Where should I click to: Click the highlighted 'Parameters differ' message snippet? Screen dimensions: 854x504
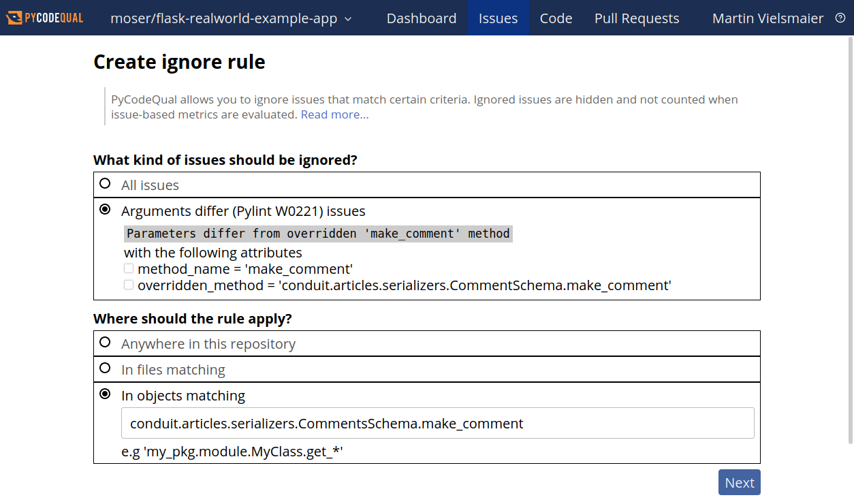(x=318, y=234)
